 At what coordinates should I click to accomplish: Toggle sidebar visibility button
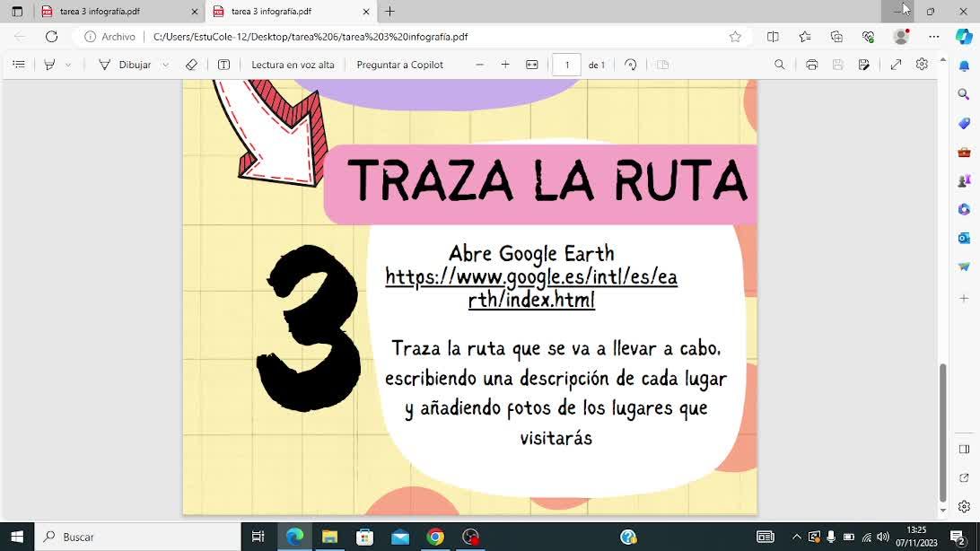[965, 450]
